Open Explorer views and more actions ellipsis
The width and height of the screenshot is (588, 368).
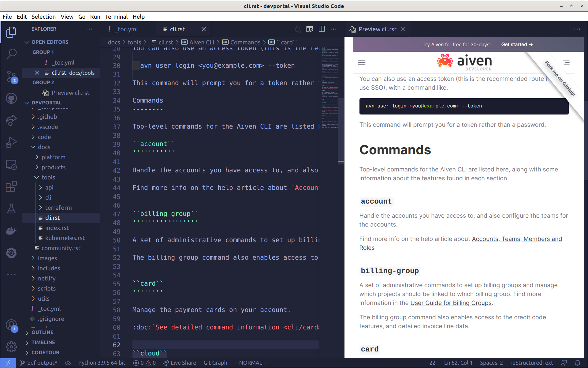point(89,29)
